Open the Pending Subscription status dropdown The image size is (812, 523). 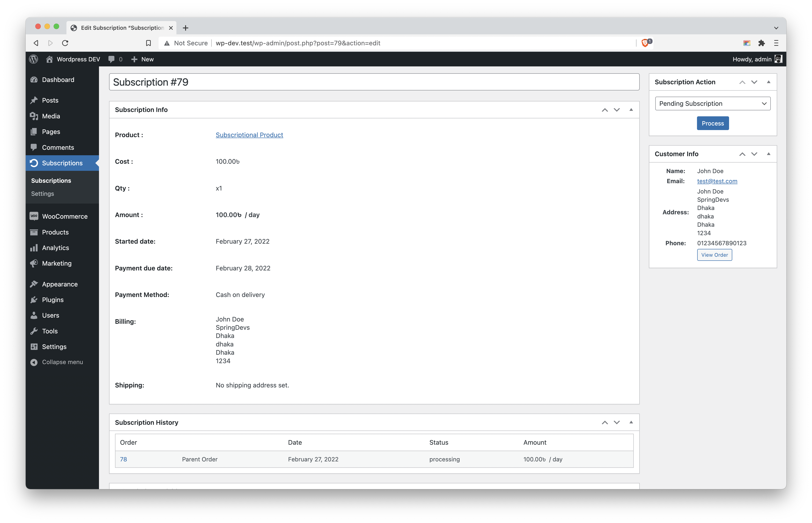[713, 104]
